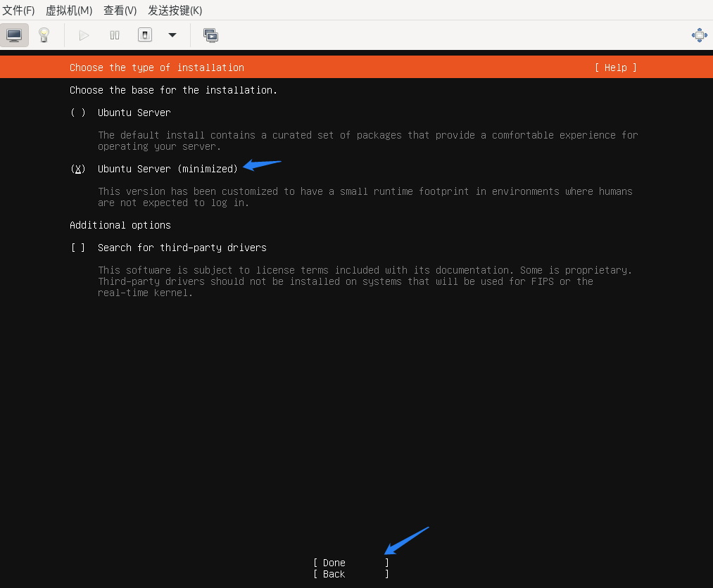The width and height of the screenshot is (713, 588).
Task: Open the 发送按键(K) menu
Action: 175,10
